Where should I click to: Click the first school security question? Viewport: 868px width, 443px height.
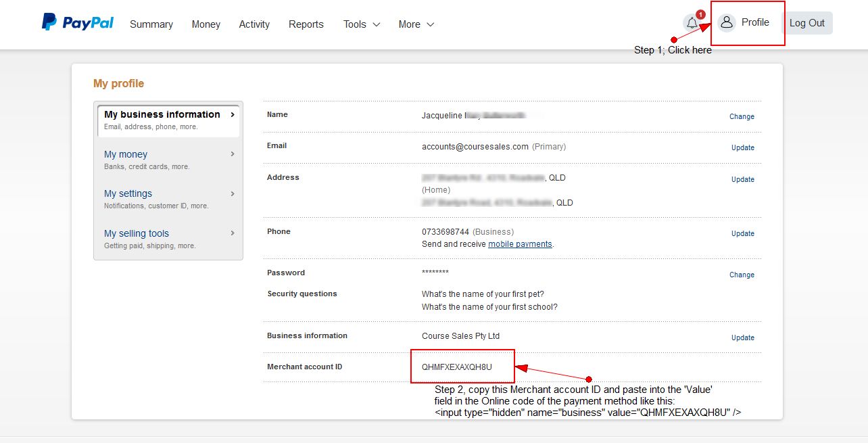coord(489,306)
